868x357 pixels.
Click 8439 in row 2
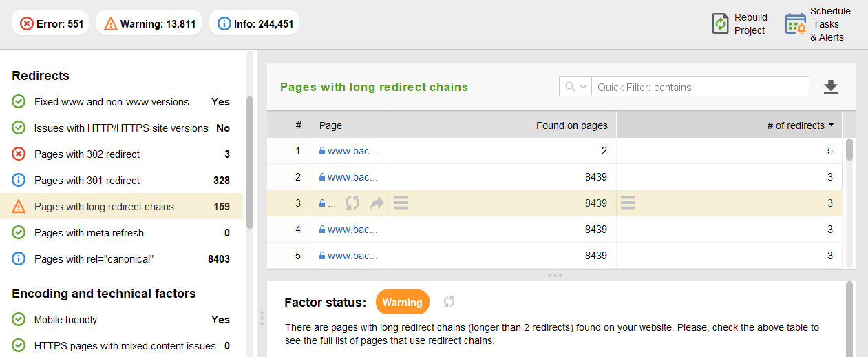(x=596, y=177)
